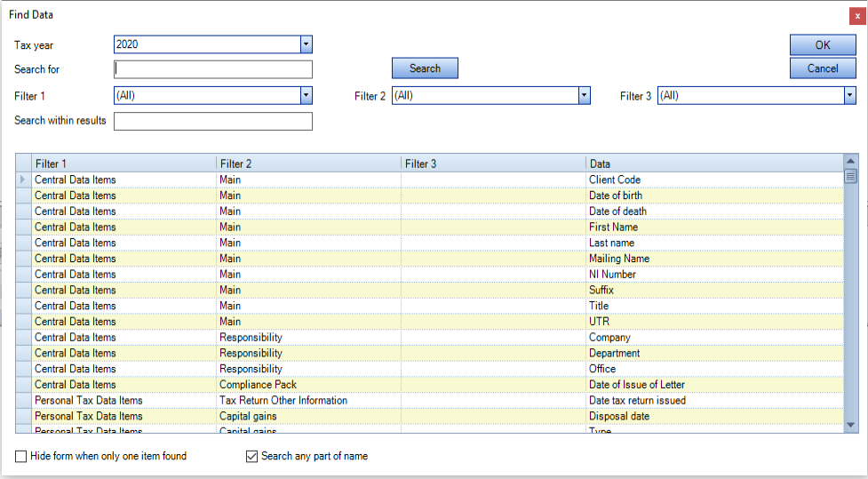868x479 pixels.
Task: Uncheck Search any part of name
Action: coord(252,456)
